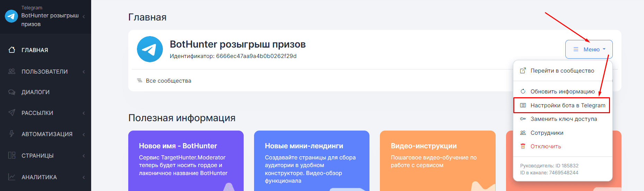Go to ГЛАВНАЯ in the sidebar

35,50
